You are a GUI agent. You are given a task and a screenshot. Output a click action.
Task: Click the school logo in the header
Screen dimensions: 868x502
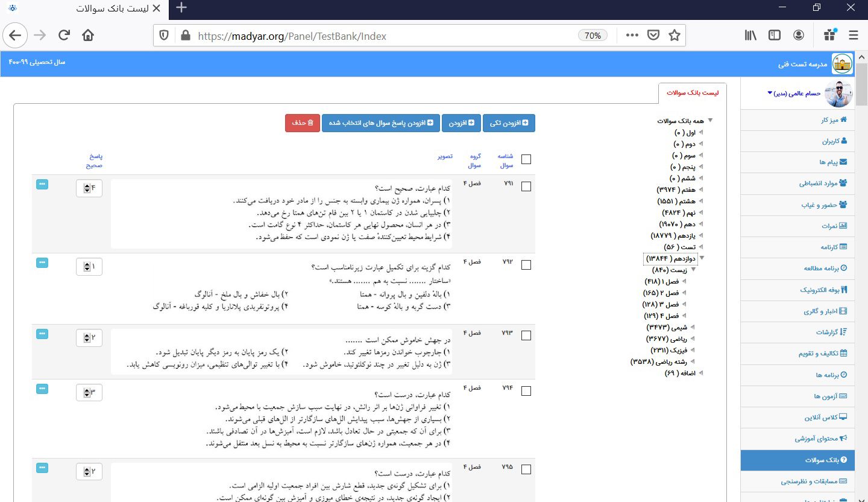click(x=842, y=63)
